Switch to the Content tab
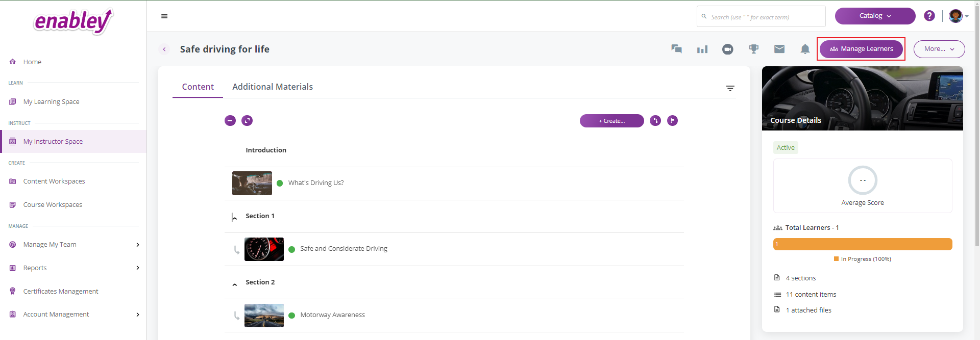Image resolution: width=980 pixels, height=340 pixels. (198, 87)
